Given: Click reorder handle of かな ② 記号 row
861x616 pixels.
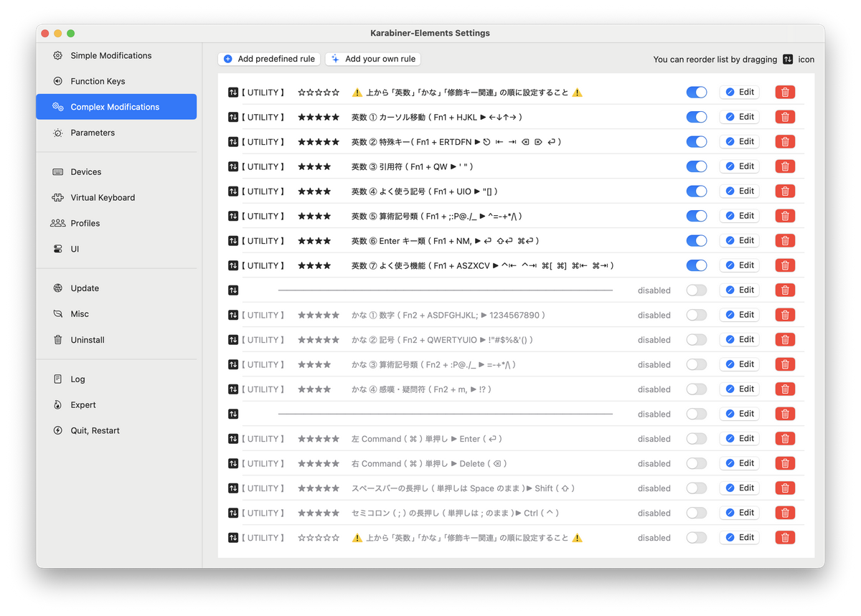Looking at the screenshot, I should pos(233,340).
